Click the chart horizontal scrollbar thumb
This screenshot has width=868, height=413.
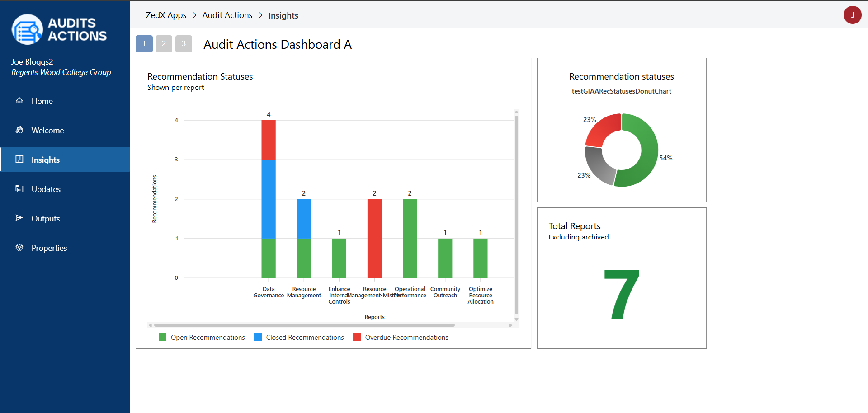304,325
